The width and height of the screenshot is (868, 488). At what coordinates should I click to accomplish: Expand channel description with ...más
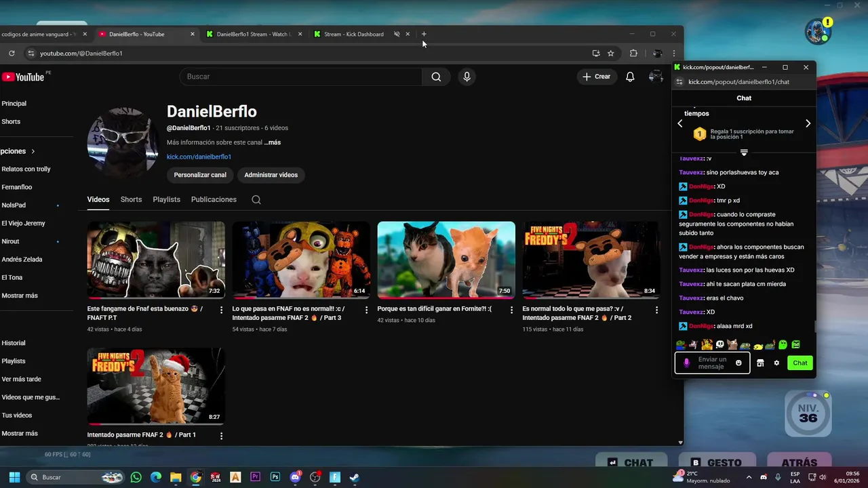(273, 142)
